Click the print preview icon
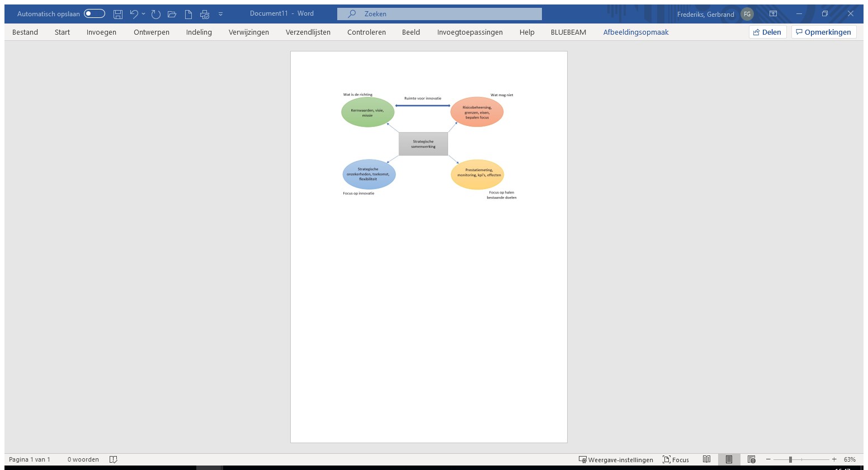The width and height of the screenshot is (868, 470). pos(205,14)
